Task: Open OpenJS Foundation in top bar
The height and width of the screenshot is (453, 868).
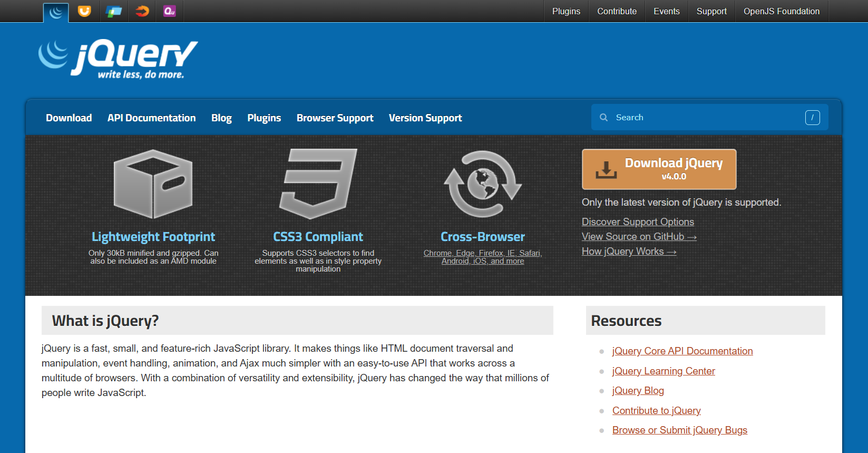Action: point(782,11)
